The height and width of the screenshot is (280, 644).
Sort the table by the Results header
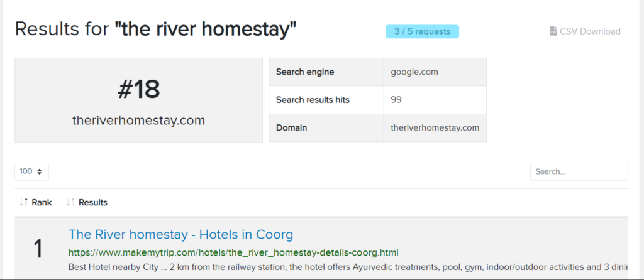tap(92, 202)
